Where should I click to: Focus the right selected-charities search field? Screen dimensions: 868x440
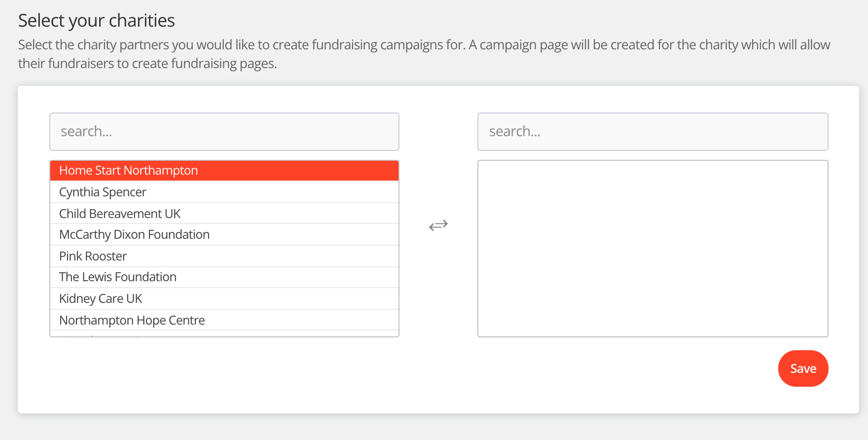(x=652, y=132)
